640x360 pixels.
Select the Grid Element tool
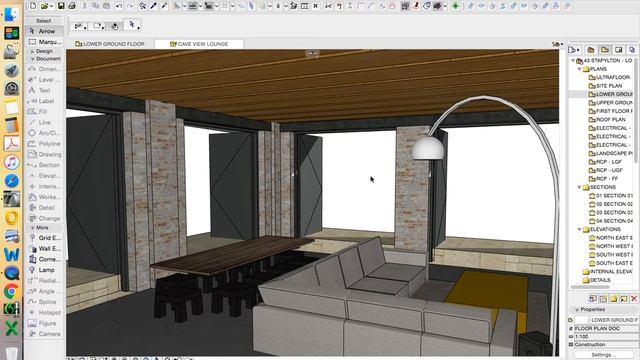(44, 238)
